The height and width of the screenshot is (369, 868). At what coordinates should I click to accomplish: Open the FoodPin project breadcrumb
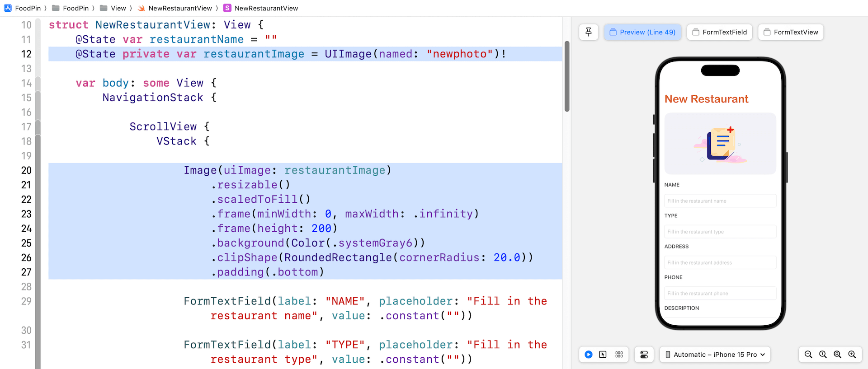(x=23, y=8)
